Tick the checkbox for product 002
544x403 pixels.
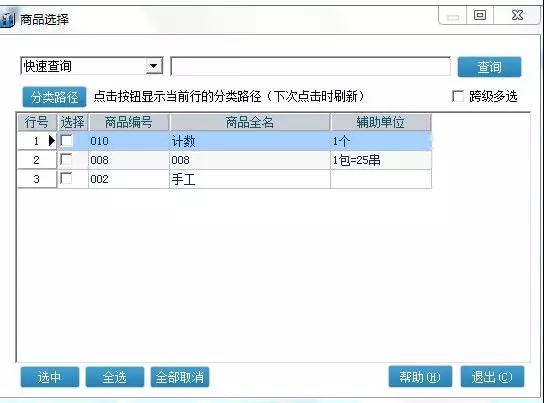point(66,179)
